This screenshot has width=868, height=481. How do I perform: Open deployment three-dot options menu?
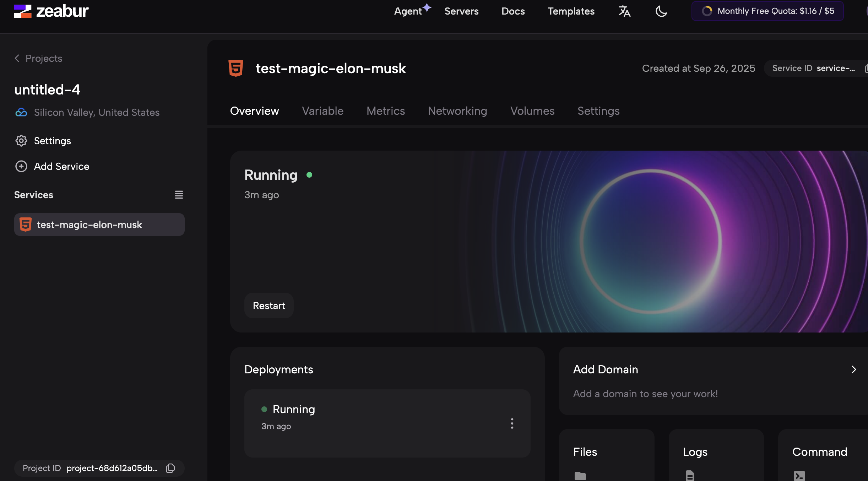pyautogui.click(x=512, y=423)
